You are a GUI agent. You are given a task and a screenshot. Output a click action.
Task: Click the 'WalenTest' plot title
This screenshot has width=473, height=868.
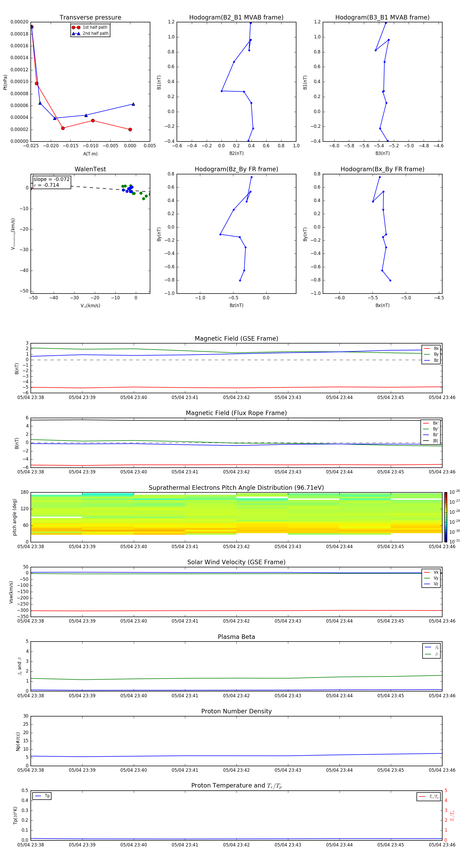[x=90, y=169]
